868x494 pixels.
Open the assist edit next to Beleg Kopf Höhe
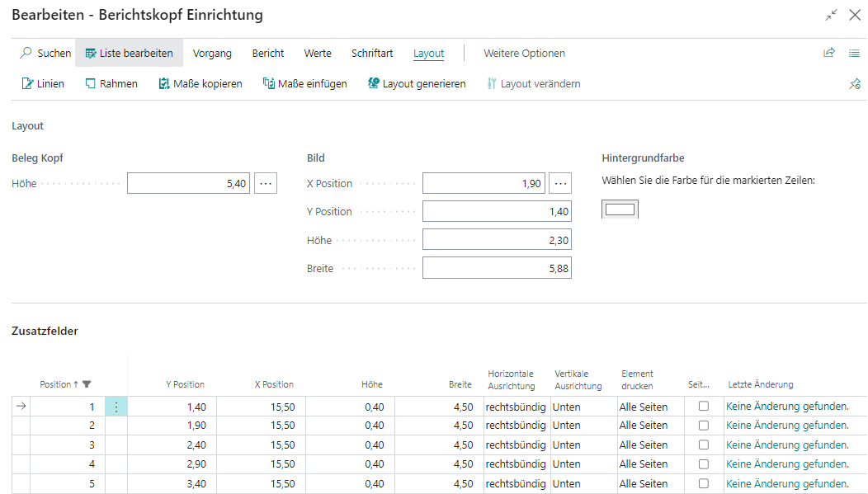(x=265, y=183)
